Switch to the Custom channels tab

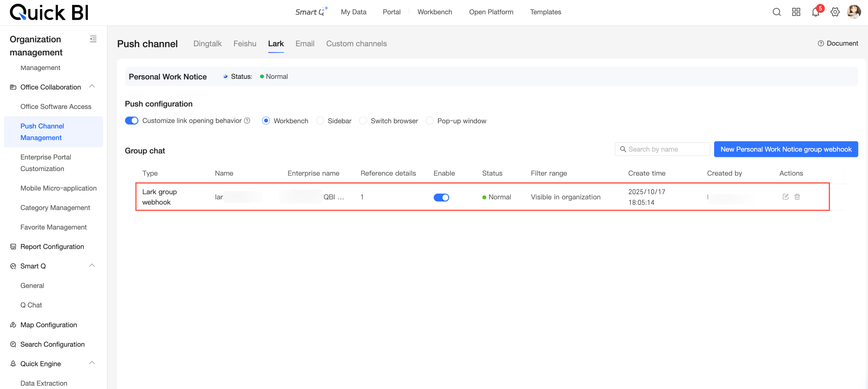356,44
